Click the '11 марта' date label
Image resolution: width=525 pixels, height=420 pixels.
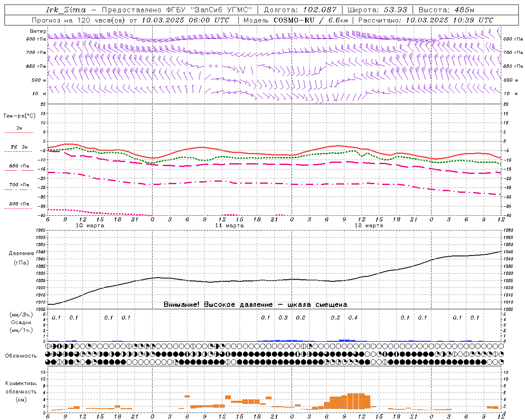point(229,225)
